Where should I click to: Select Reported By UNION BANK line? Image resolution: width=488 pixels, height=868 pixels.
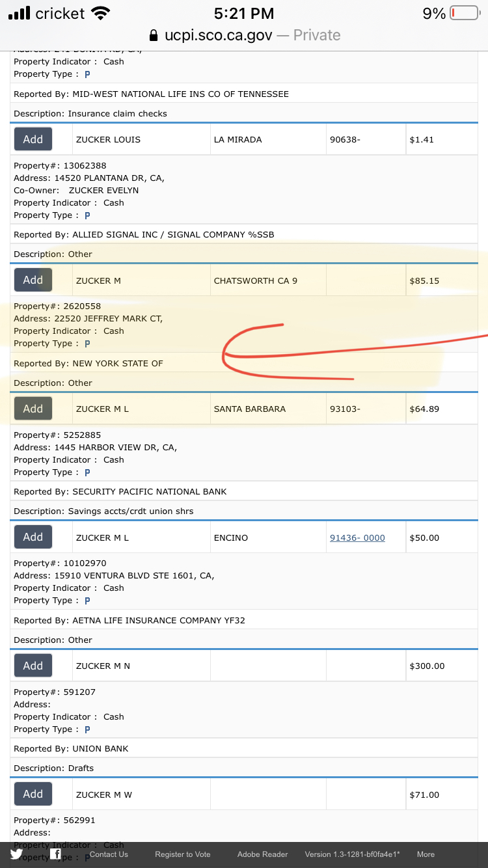(71, 749)
